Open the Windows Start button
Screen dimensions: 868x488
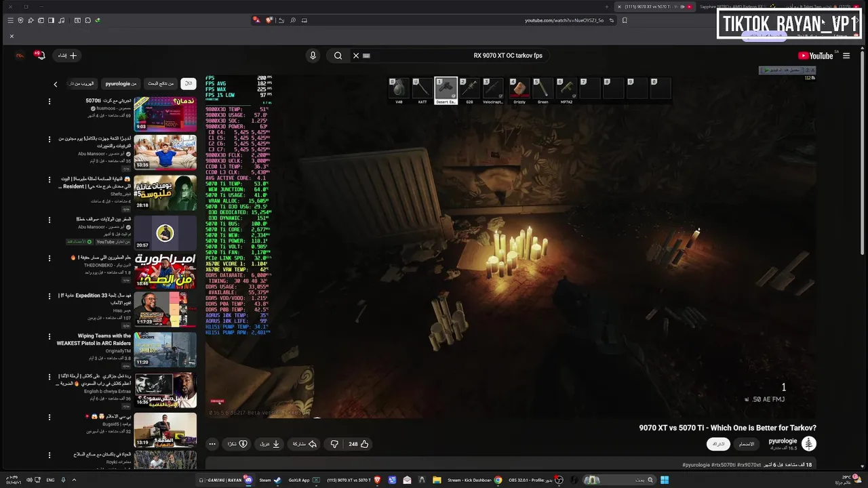point(665,480)
